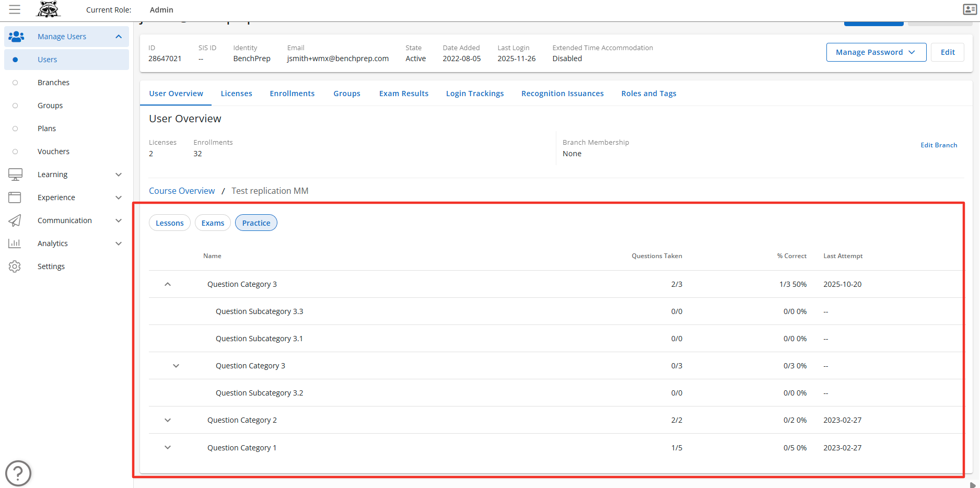The image size is (980, 488).
Task: Switch to the Exam Results tab
Action: click(x=403, y=94)
